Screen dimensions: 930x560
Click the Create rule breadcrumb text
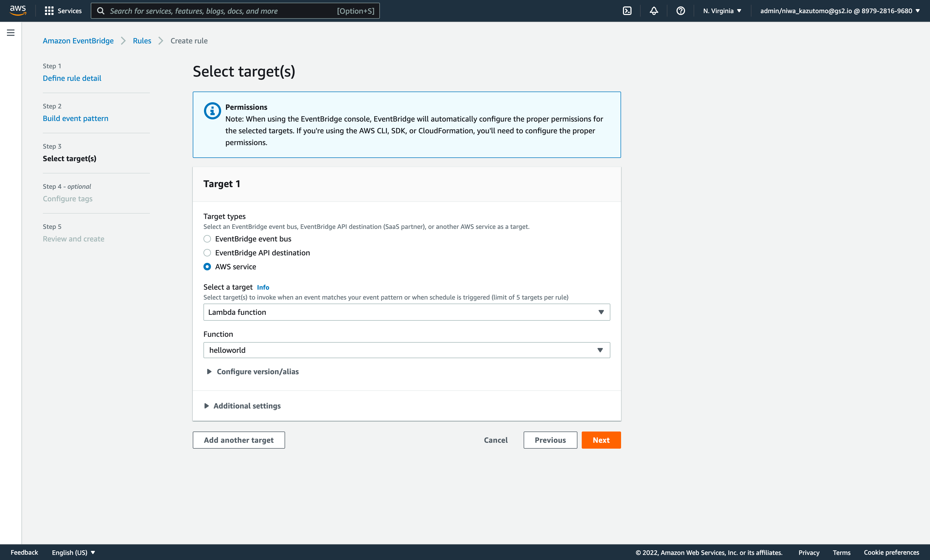click(189, 41)
